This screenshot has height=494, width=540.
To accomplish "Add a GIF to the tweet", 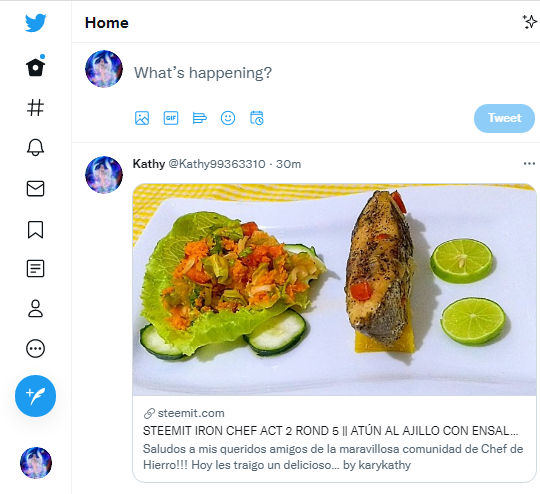I will pyautogui.click(x=171, y=118).
